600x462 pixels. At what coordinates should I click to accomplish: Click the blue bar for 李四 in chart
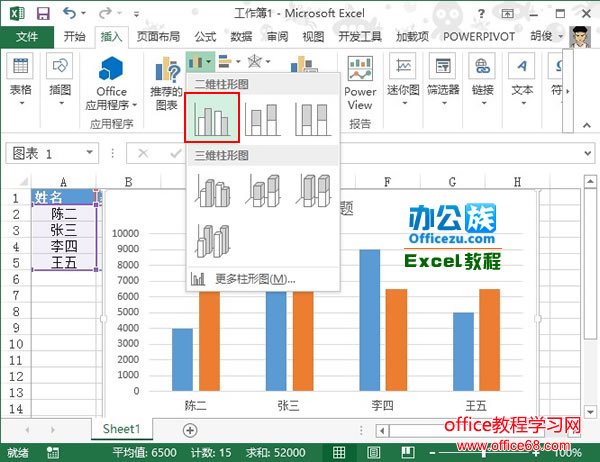370,320
